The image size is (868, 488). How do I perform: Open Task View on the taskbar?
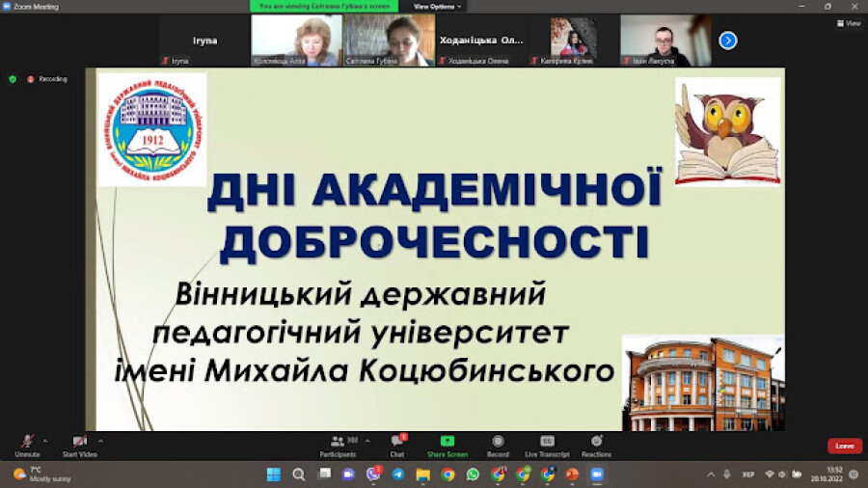tap(324, 474)
